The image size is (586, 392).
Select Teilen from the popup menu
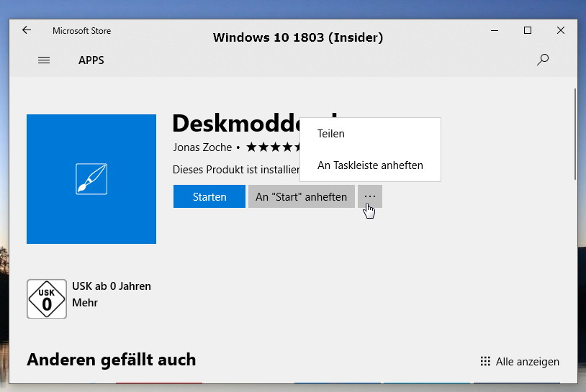pyautogui.click(x=331, y=134)
